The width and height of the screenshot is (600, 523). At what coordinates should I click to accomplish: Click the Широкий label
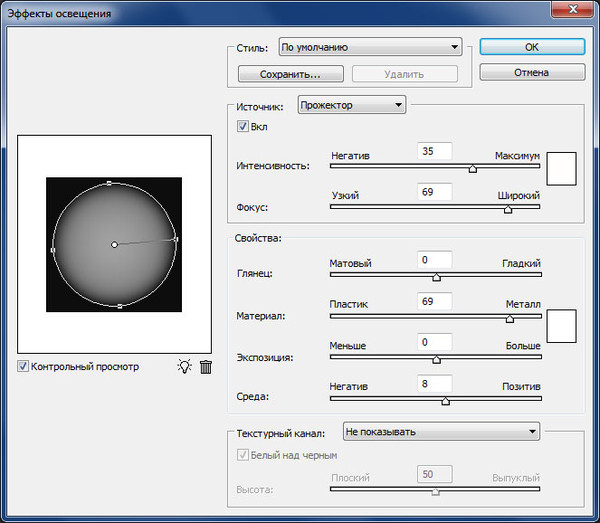(518, 196)
